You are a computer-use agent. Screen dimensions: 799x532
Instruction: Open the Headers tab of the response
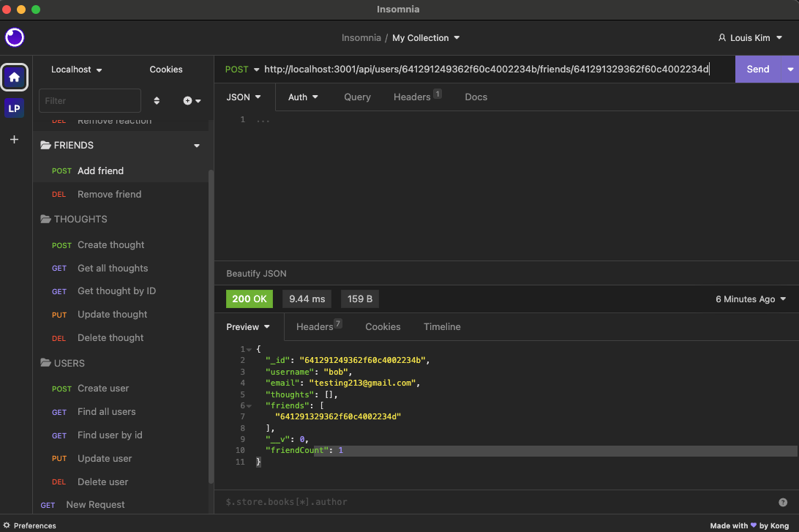tap(314, 326)
